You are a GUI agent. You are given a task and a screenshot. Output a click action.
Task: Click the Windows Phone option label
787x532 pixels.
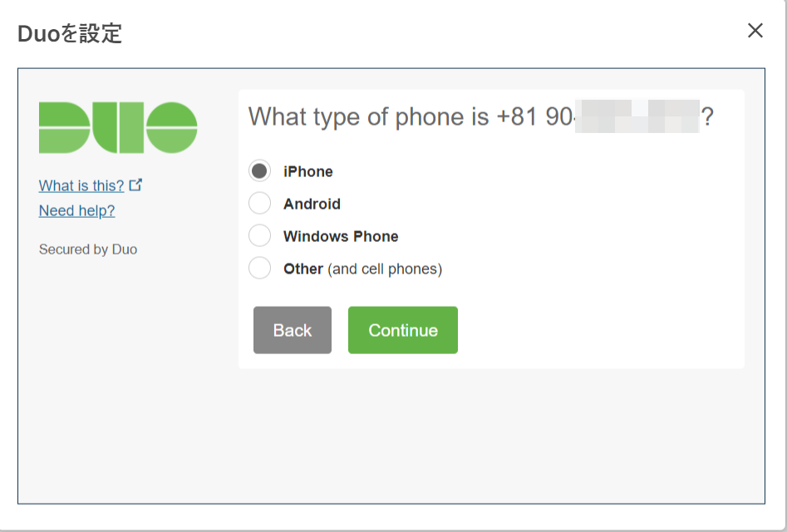341,237
